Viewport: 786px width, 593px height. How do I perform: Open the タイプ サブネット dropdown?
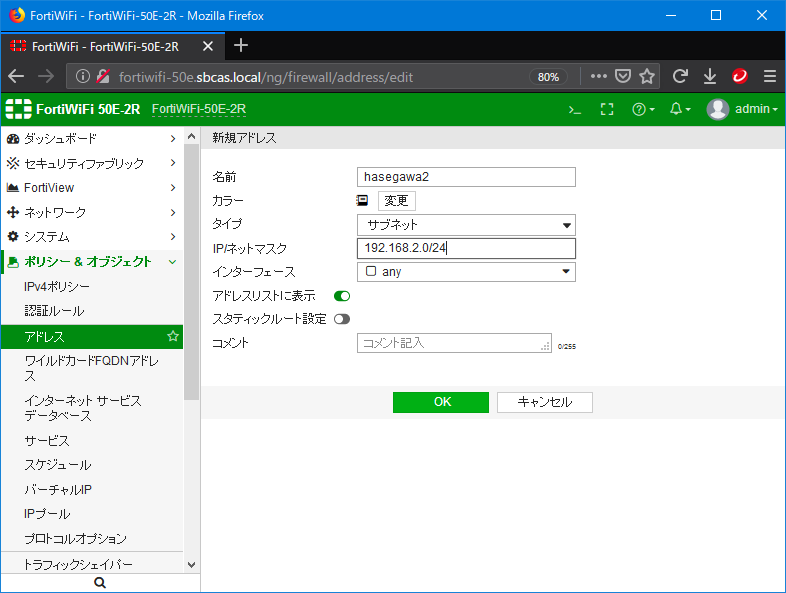point(466,225)
